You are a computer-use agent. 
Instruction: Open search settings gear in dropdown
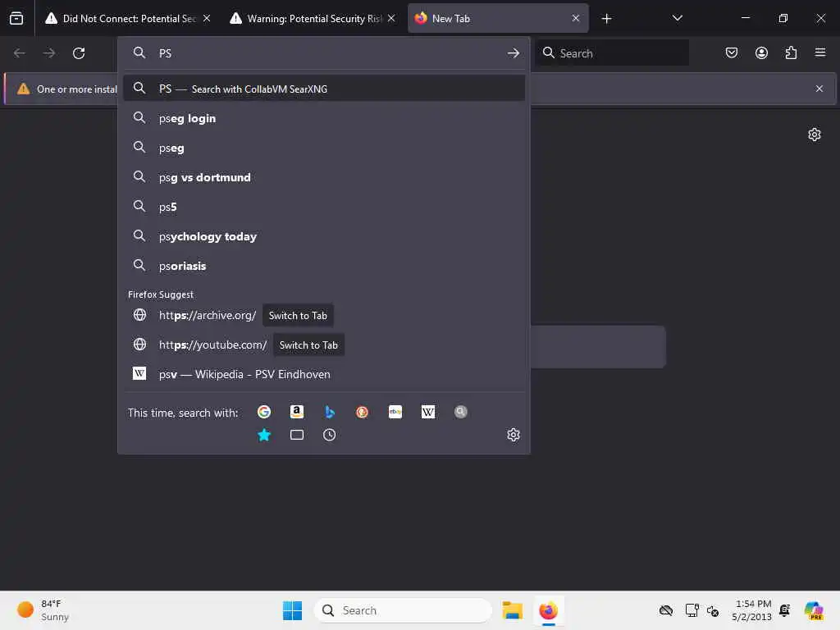click(514, 435)
